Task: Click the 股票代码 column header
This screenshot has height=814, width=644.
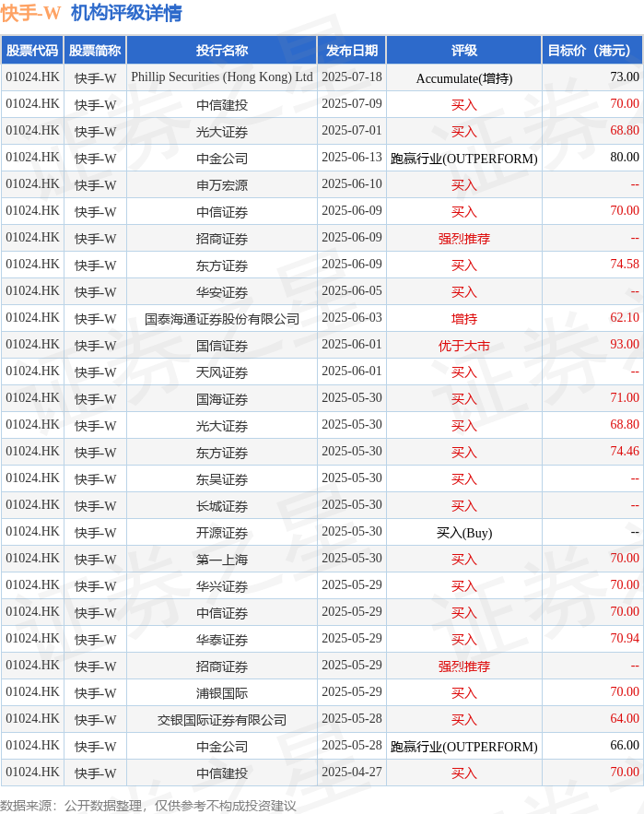Action: [x=32, y=51]
